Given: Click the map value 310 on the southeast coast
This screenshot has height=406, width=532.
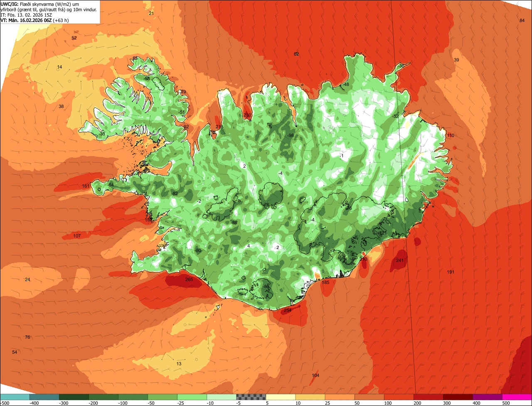Looking at the screenshot, I should (x=364, y=259).
